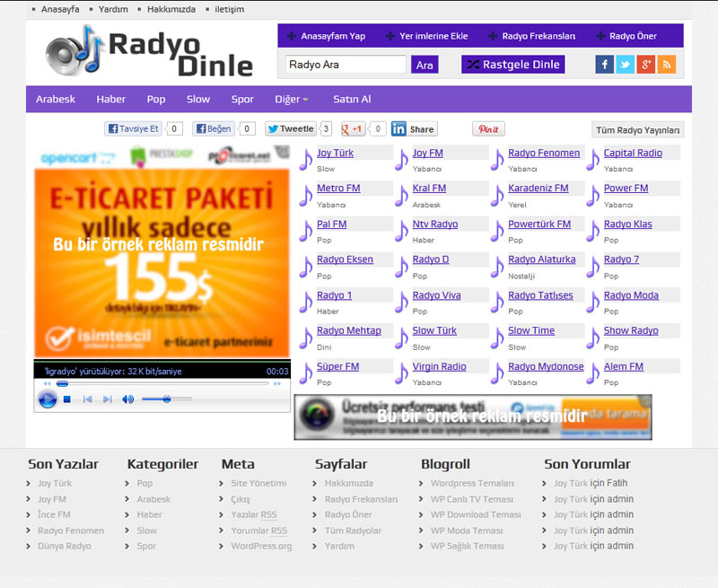
Task: Click the music note beside Joy Türk
Action: (306, 160)
